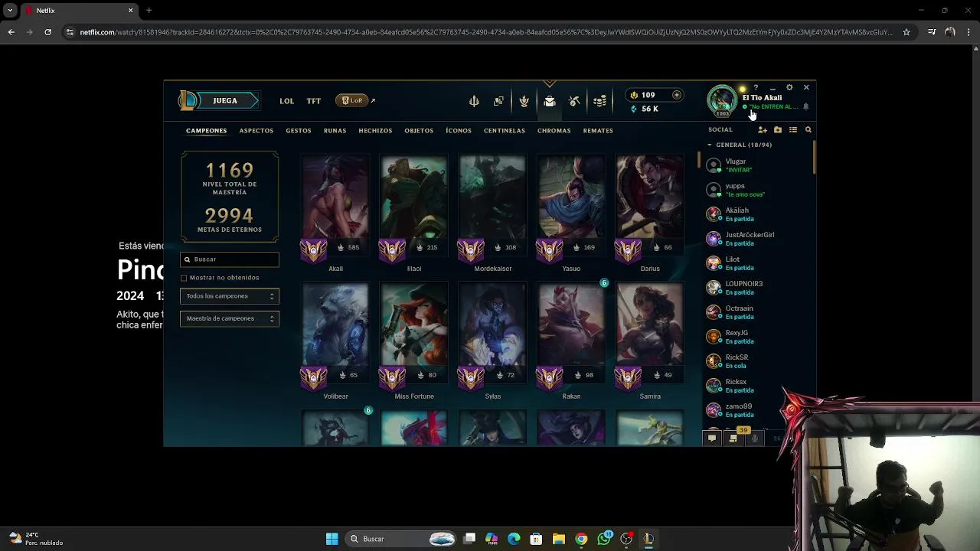The width and height of the screenshot is (980, 551).
Task: Click friend JustArôckerGirl in the list
Action: coord(758,239)
